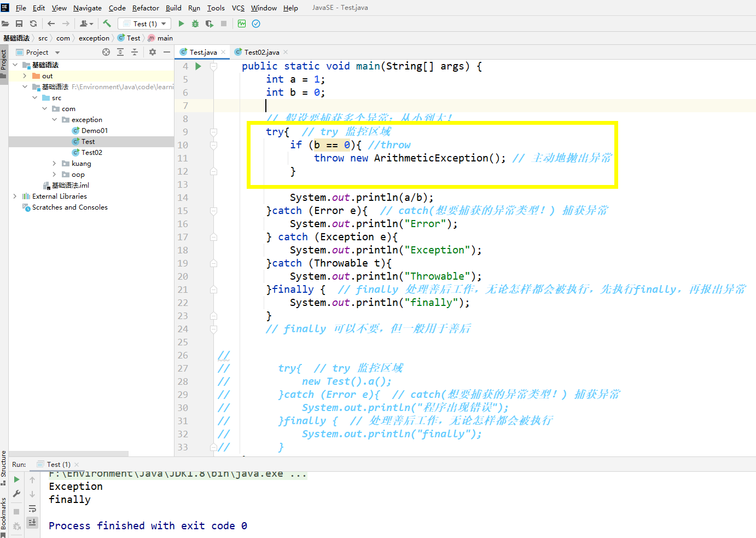The width and height of the screenshot is (756, 538).
Task: Reload all from disk with sync icon
Action: pos(33,24)
